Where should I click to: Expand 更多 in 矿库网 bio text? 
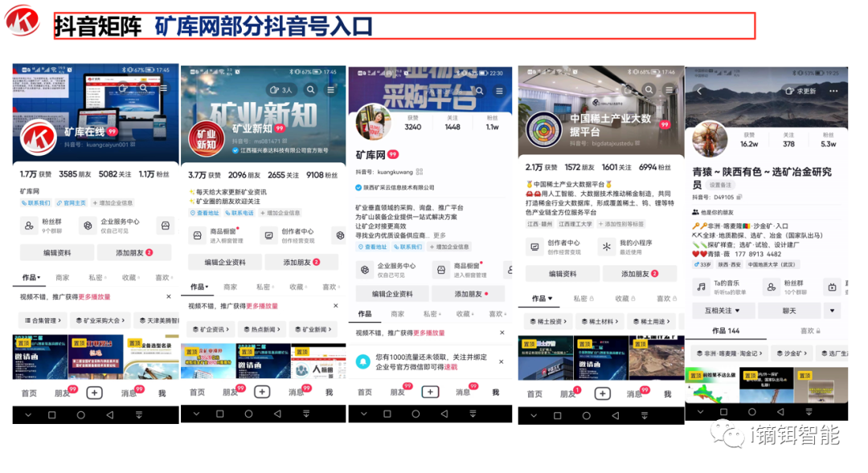pyautogui.click(x=440, y=235)
